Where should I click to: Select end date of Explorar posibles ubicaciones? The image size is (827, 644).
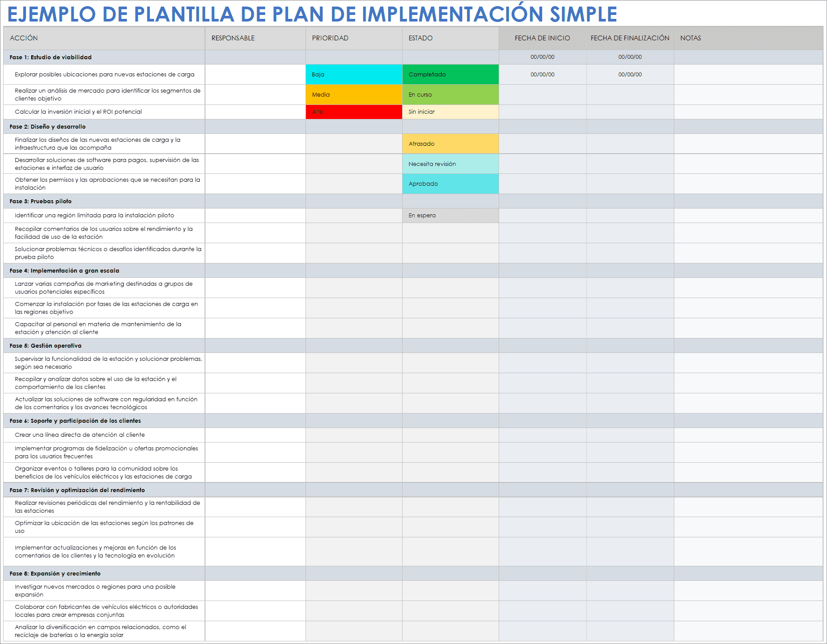630,75
